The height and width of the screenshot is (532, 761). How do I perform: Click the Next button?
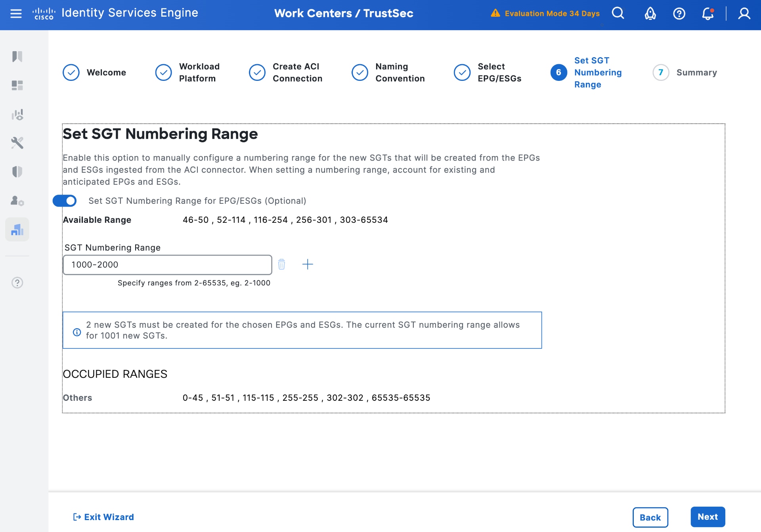707,517
